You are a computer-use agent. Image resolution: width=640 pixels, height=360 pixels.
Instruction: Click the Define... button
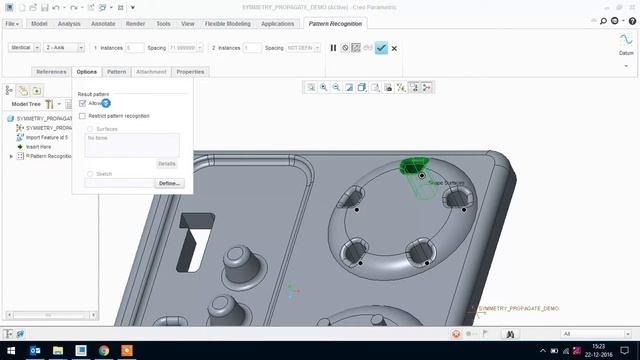(x=169, y=183)
